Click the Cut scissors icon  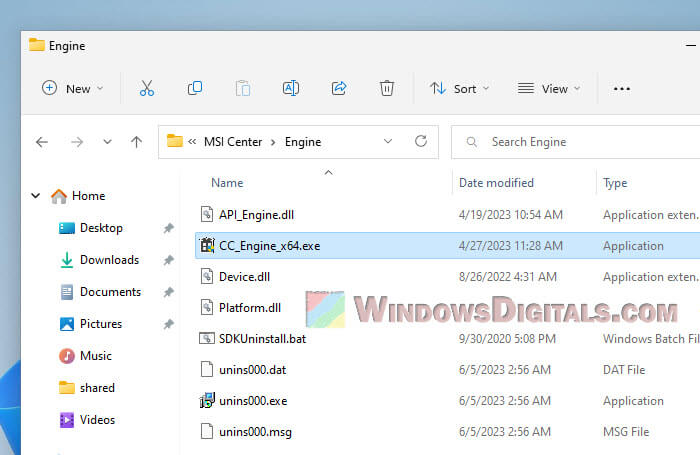(x=147, y=88)
